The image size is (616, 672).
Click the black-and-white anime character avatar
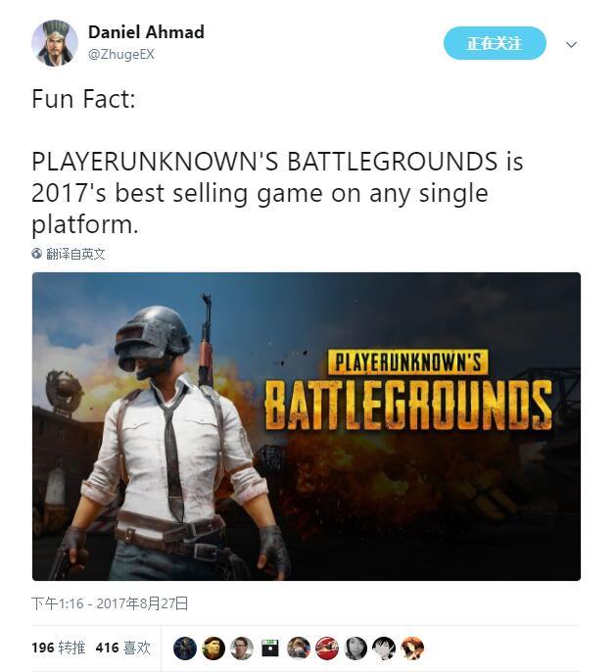pos(384,648)
